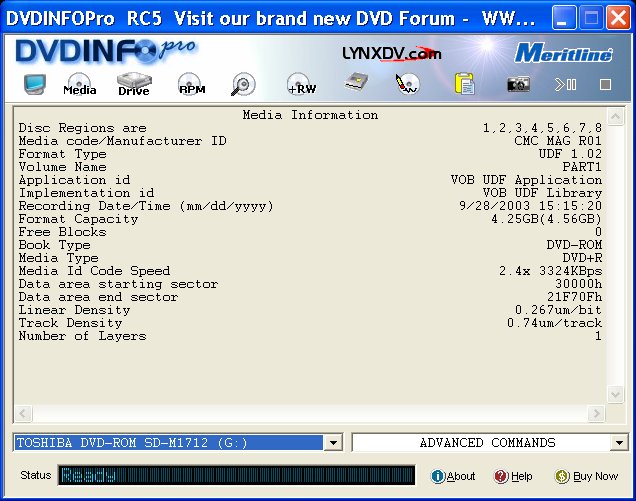Screen dimensions: 636x501
Task: Close the DVDINFOPro window
Action: [618, 17]
